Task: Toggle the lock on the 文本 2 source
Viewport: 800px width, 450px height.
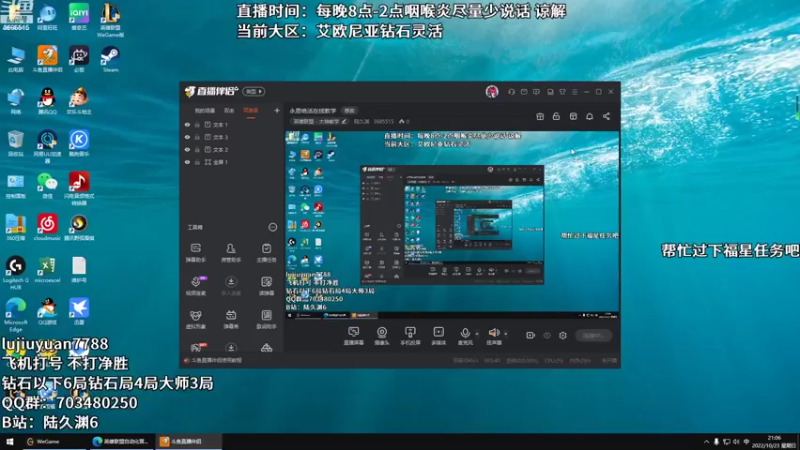Action: pos(197,149)
